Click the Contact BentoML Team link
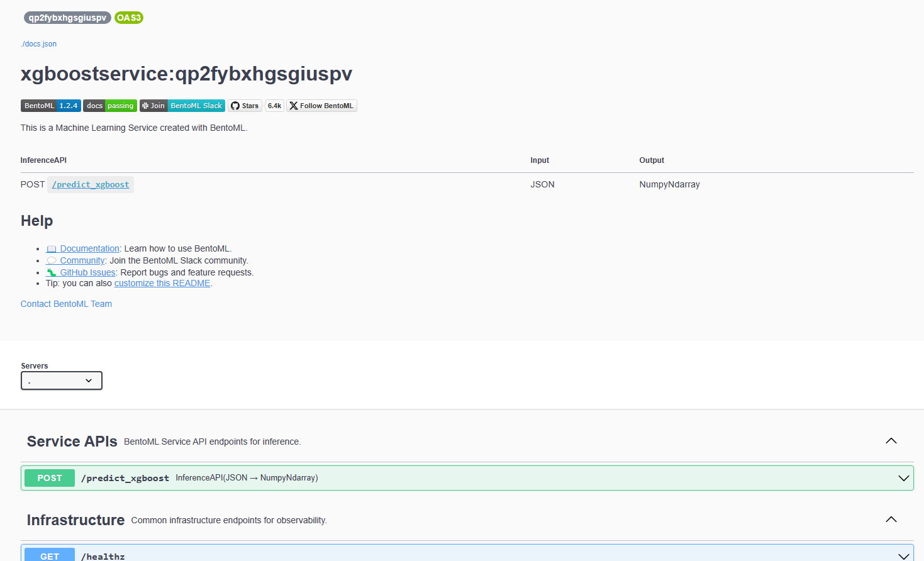924x561 pixels. 66,303
